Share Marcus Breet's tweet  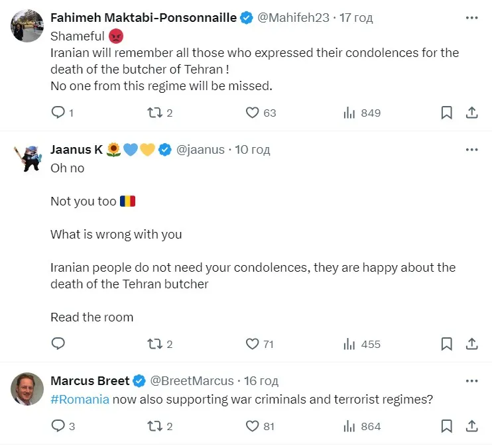[471, 425]
